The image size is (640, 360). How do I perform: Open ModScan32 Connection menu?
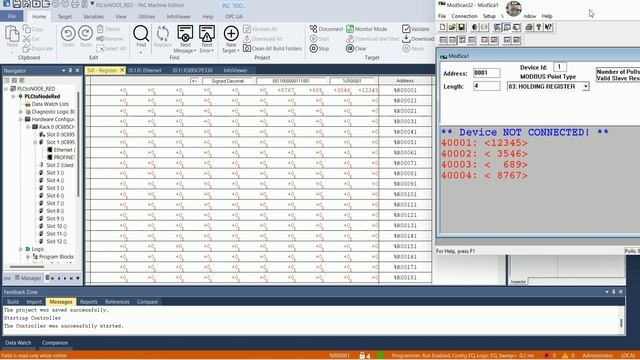coord(464,16)
